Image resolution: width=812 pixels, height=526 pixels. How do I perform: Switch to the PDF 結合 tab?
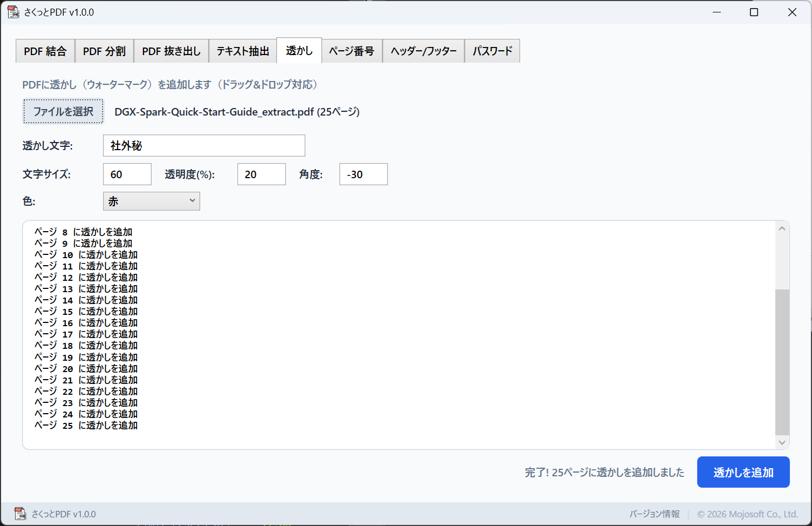(x=45, y=51)
